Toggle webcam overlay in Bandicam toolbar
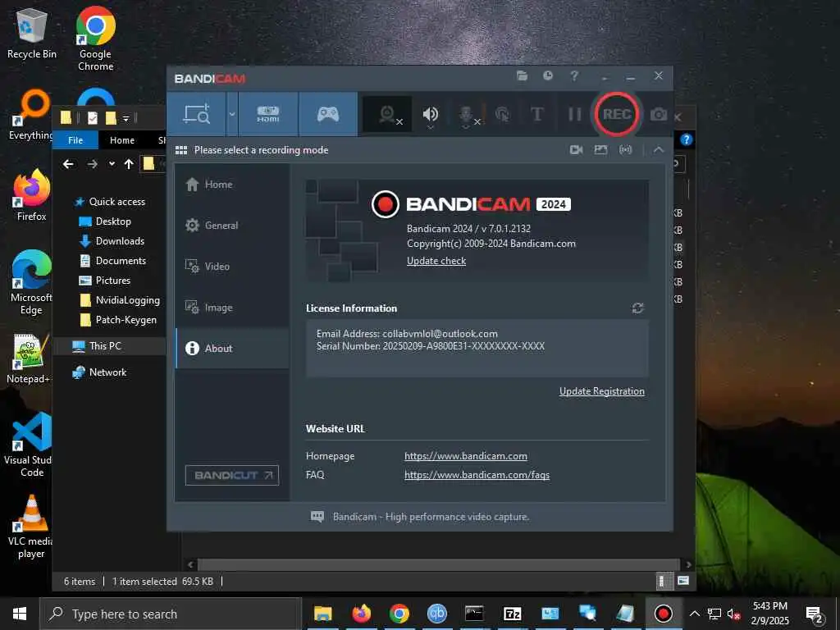This screenshot has height=630, width=840. click(x=388, y=114)
